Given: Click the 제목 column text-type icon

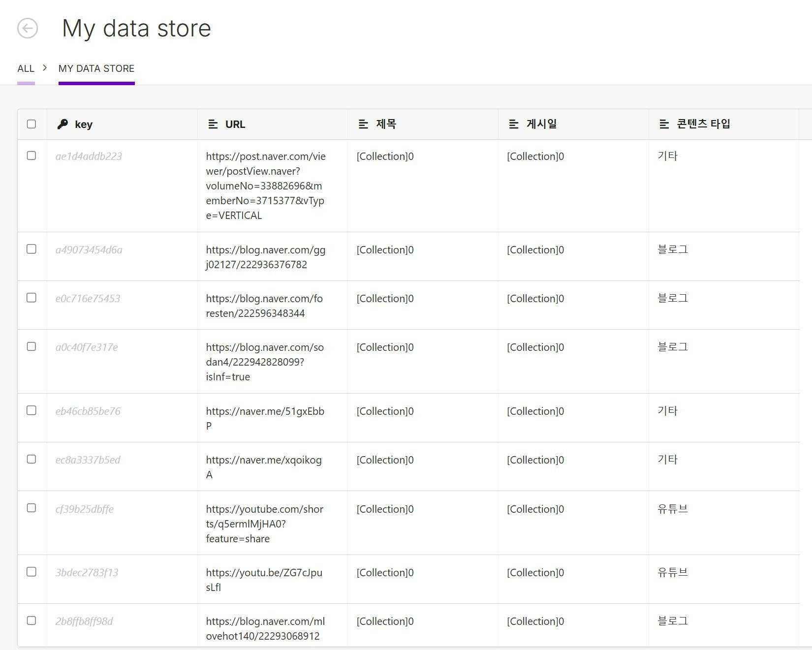Looking at the screenshot, I should [364, 124].
